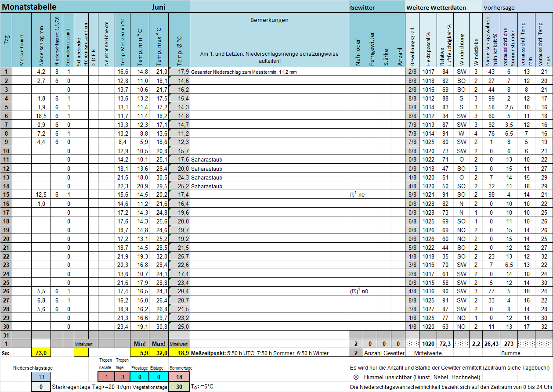Viewport: 553px width, 392px height.
Task: Select the Niederschlagstage count cell showing 13
Action: coord(41,377)
